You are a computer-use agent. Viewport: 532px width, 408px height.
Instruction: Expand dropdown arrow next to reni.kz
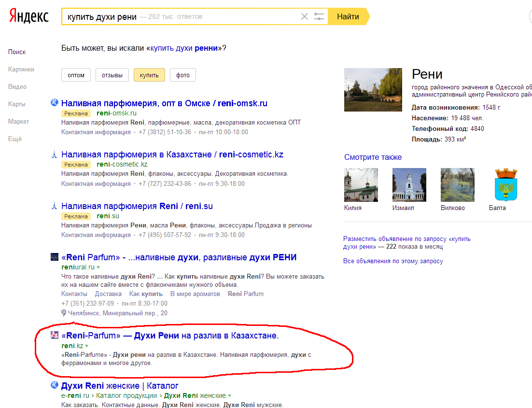click(86, 346)
